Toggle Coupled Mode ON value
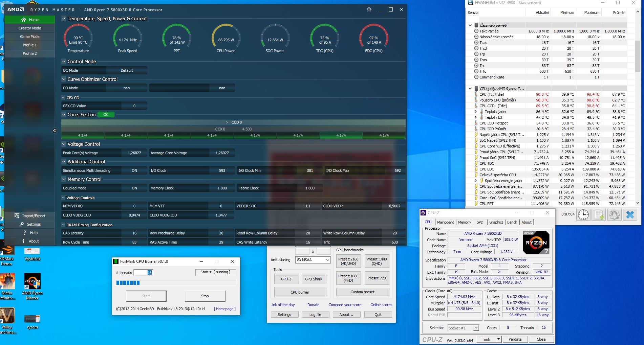 (x=134, y=188)
